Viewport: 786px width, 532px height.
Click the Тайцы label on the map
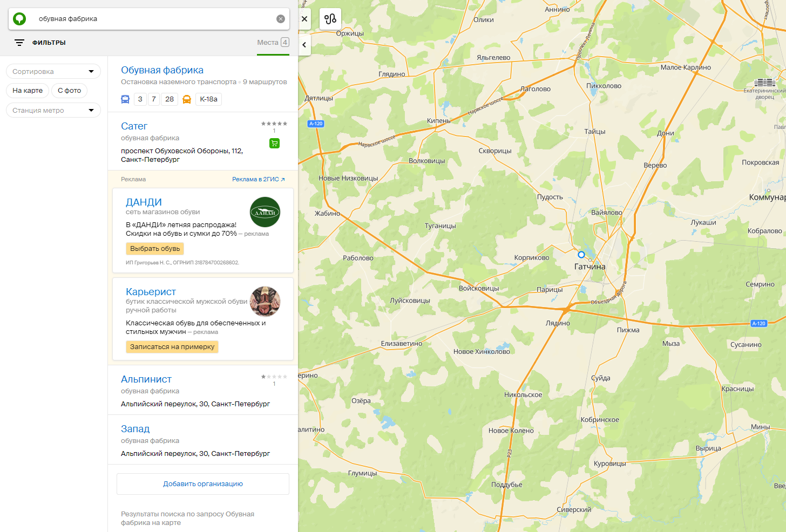[x=595, y=132]
